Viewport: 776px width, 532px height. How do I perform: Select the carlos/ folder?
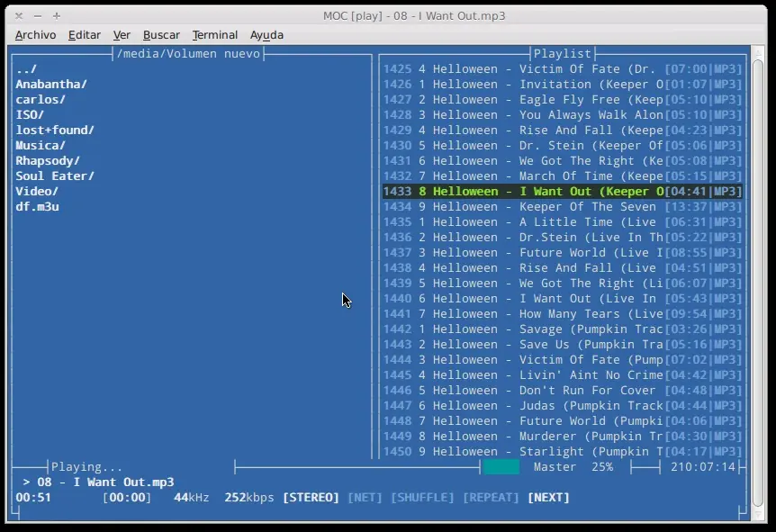pyautogui.click(x=41, y=100)
